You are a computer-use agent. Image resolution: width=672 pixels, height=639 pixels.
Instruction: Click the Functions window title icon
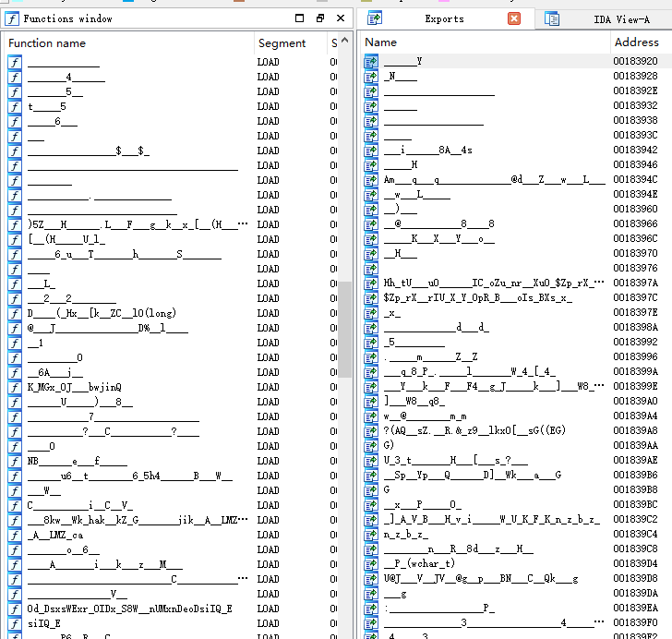pyautogui.click(x=12, y=18)
